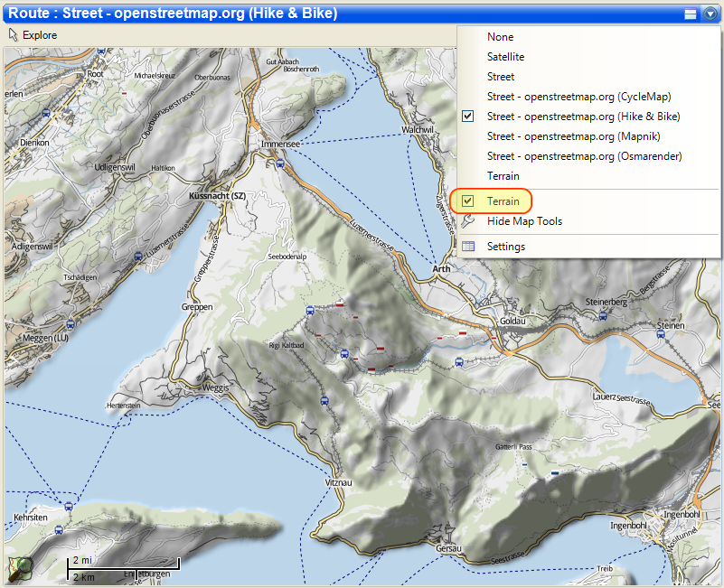The height and width of the screenshot is (588, 724).
Task: Click the bus stop icon near Dierikon
Action: pos(46,113)
